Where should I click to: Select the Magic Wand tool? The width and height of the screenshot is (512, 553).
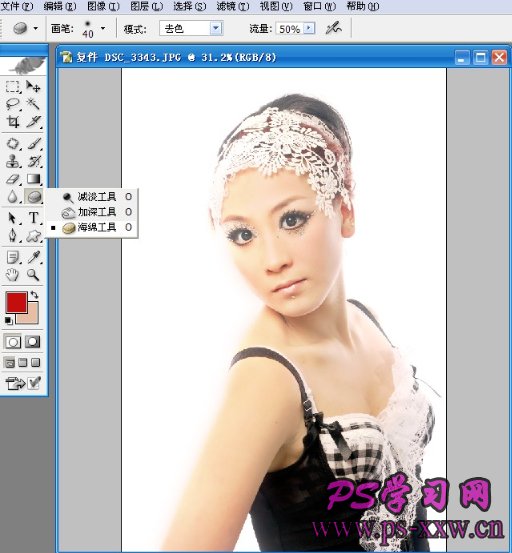coord(33,104)
